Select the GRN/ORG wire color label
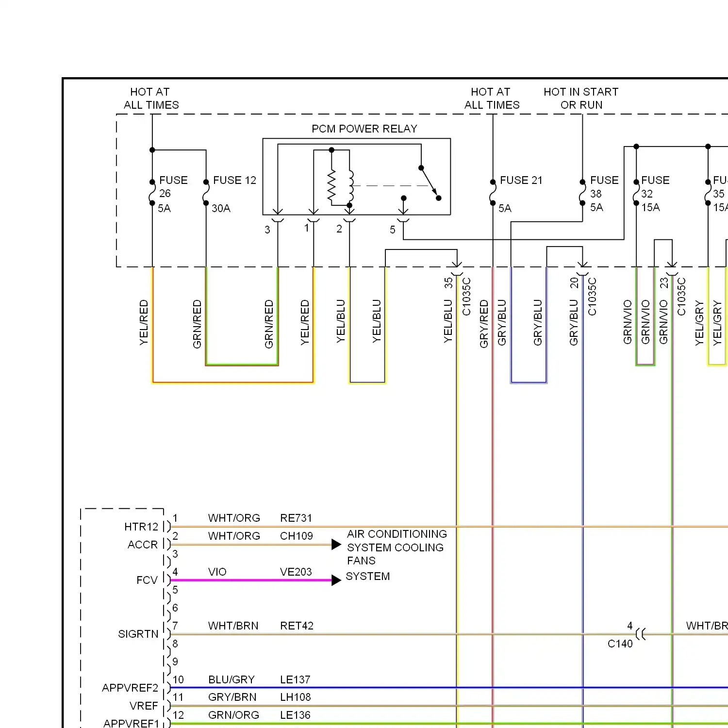728x728 pixels. click(x=233, y=715)
